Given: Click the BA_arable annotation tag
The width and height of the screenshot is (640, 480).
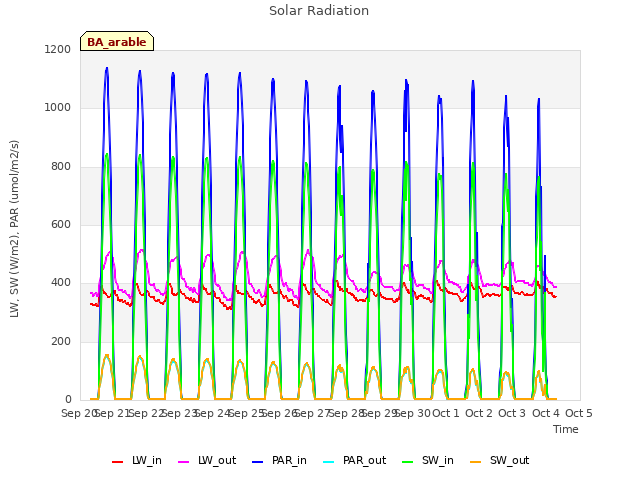Looking at the screenshot, I should [x=117, y=41].
